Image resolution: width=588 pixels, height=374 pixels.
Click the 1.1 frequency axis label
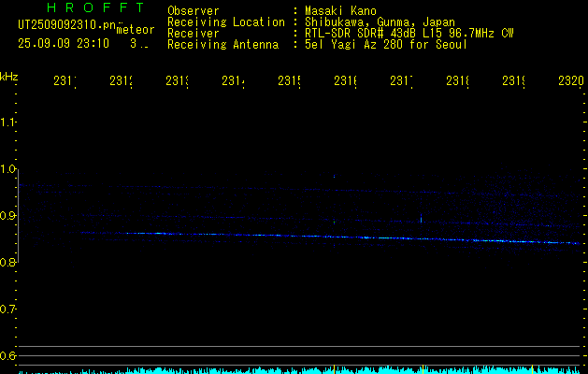pos(7,122)
